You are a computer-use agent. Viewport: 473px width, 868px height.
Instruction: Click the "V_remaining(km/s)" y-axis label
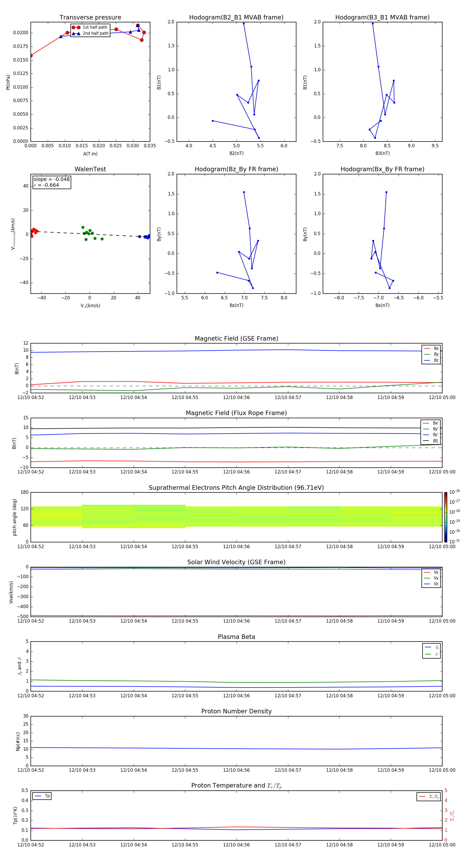[x=13, y=234]
